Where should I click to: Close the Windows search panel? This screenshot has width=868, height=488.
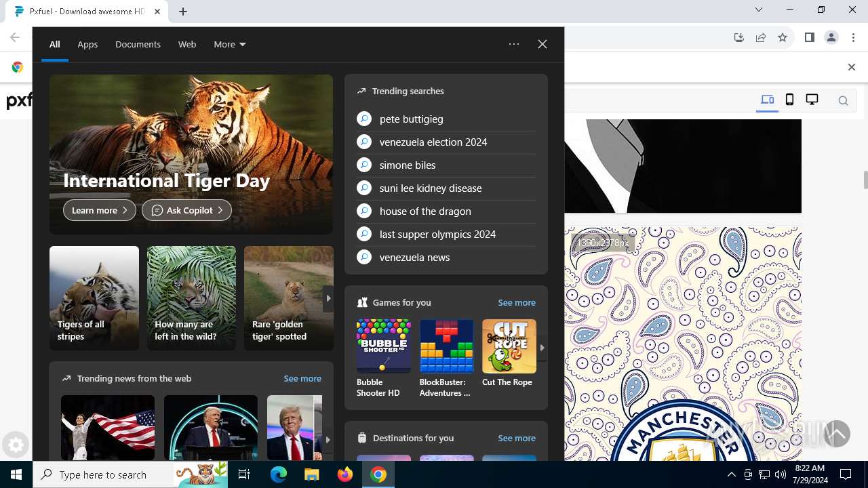542,44
